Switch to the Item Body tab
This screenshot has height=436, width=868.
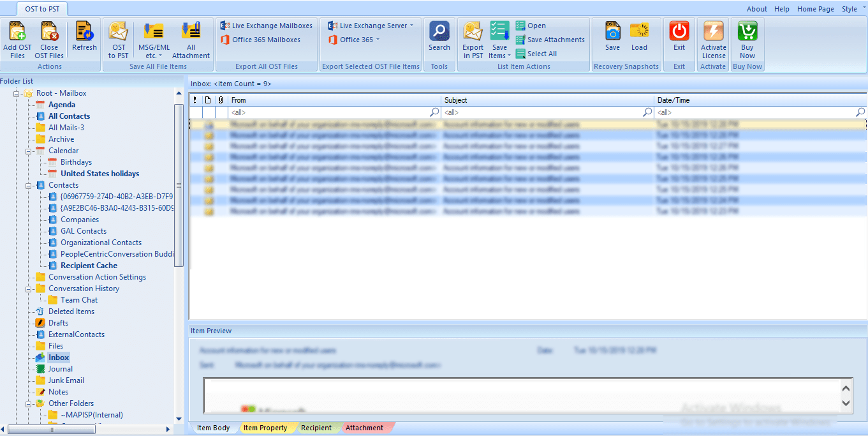click(x=213, y=428)
